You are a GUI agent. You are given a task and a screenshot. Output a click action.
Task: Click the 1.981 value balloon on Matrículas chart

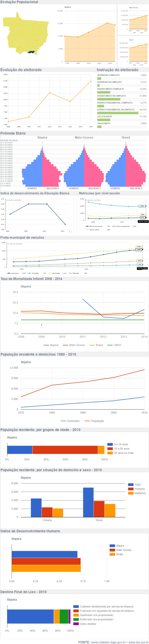tap(142, 206)
